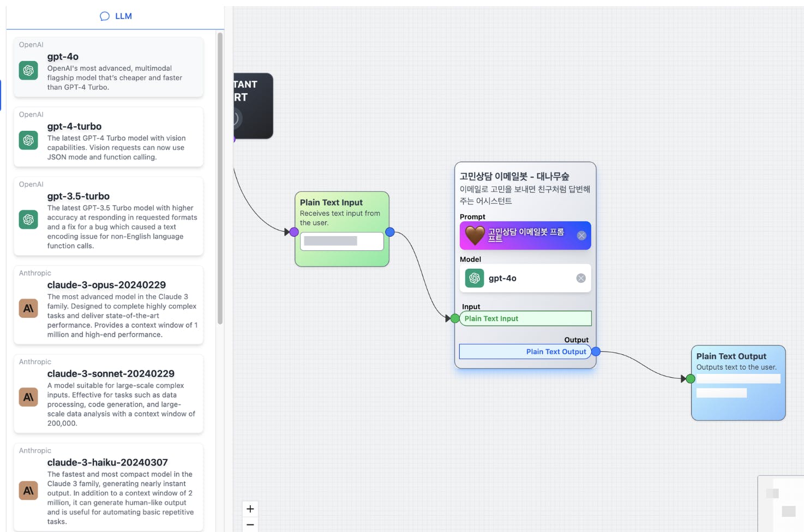Screen dimensions: 804x532
Task: Select the gpt-4o model title in sidebar
Action: (x=63, y=57)
